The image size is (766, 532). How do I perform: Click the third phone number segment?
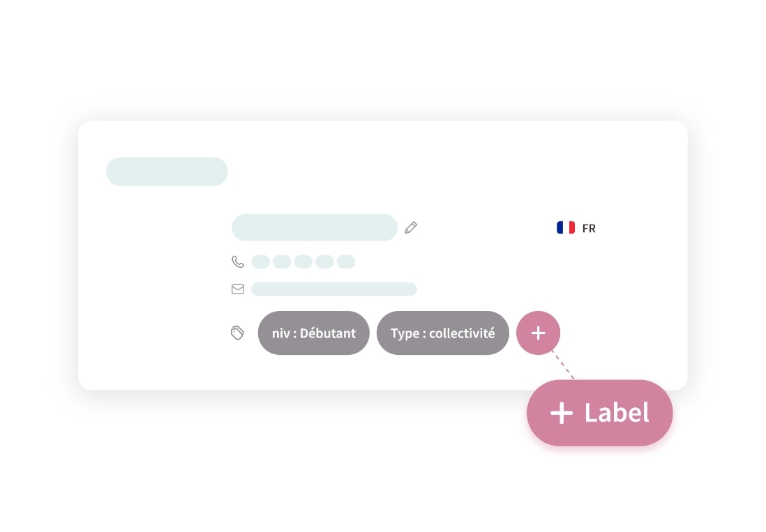tap(303, 261)
